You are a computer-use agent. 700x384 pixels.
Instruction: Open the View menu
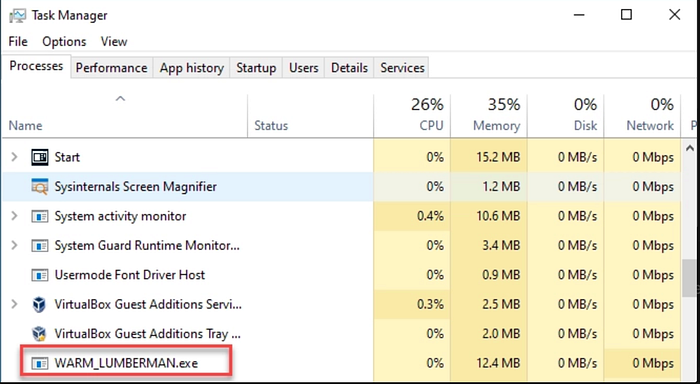tap(114, 42)
